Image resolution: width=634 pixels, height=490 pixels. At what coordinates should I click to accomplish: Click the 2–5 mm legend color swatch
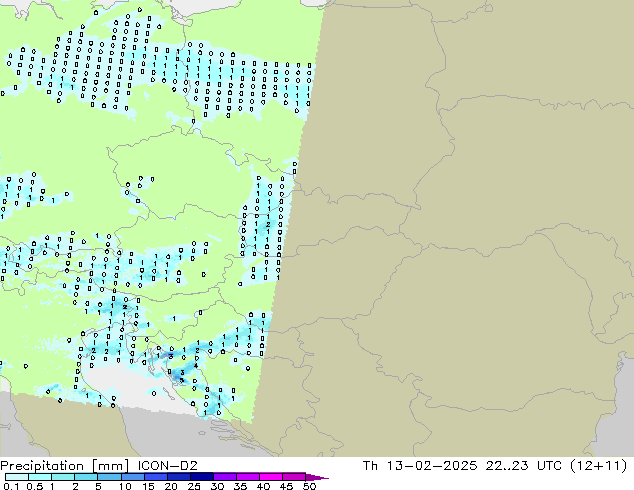86,477
